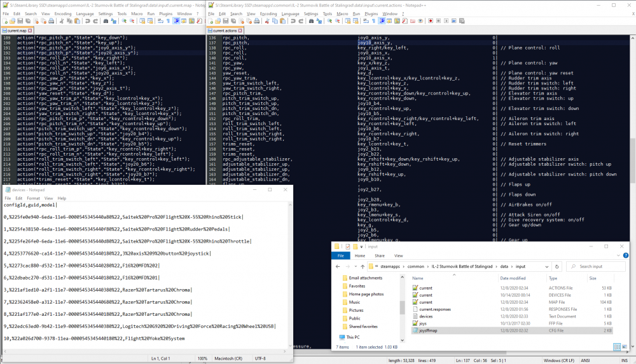The image size is (636, 364).
Task: Start macro recording in right Notepad++ toolbar
Action: point(430,20)
